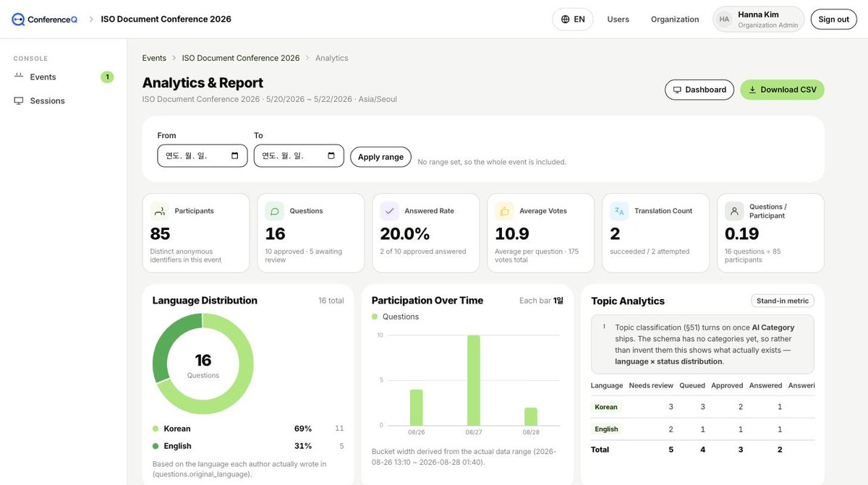Click the Answered Rate checkmark icon

390,211
